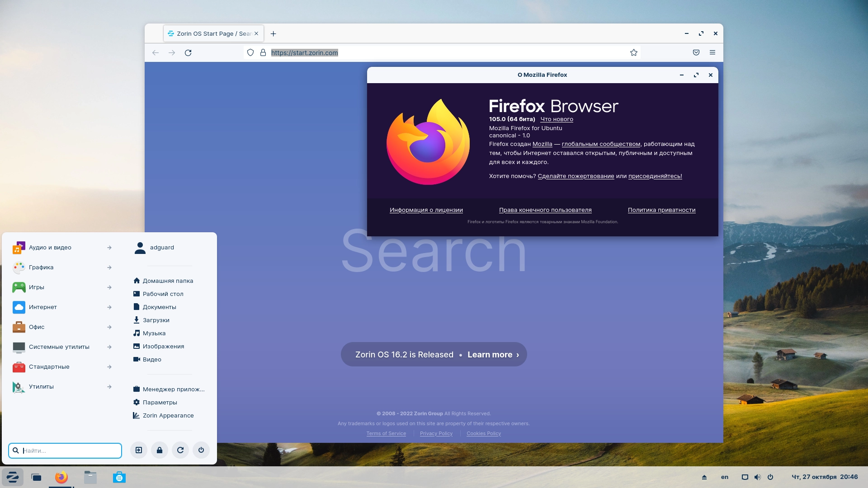Expand the Стандартные category
868x488 pixels.
point(62,367)
